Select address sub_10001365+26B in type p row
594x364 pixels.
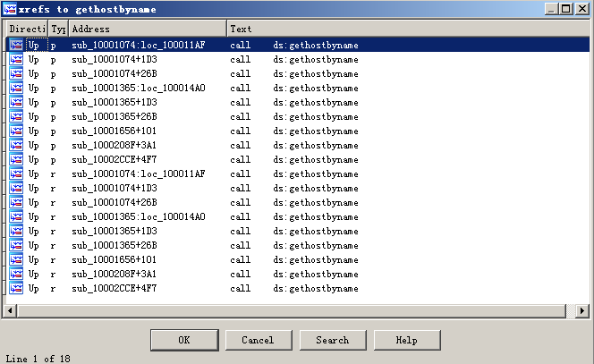coord(115,116)
